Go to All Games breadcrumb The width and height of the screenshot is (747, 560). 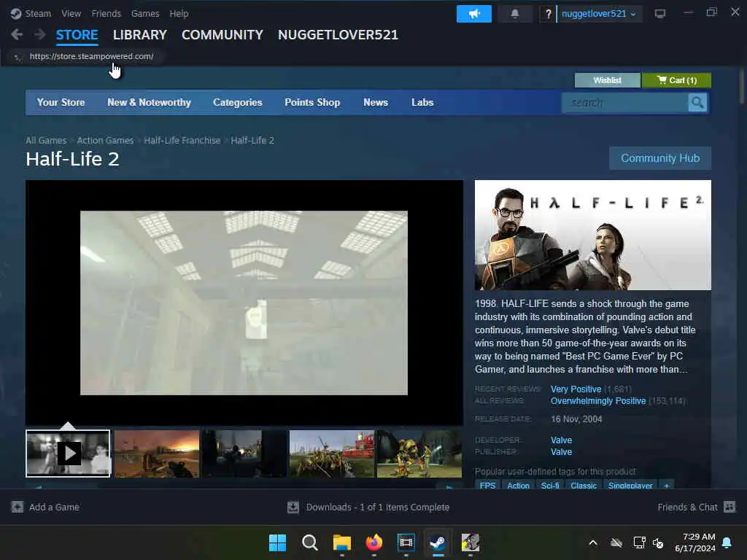tap(46, 140)
